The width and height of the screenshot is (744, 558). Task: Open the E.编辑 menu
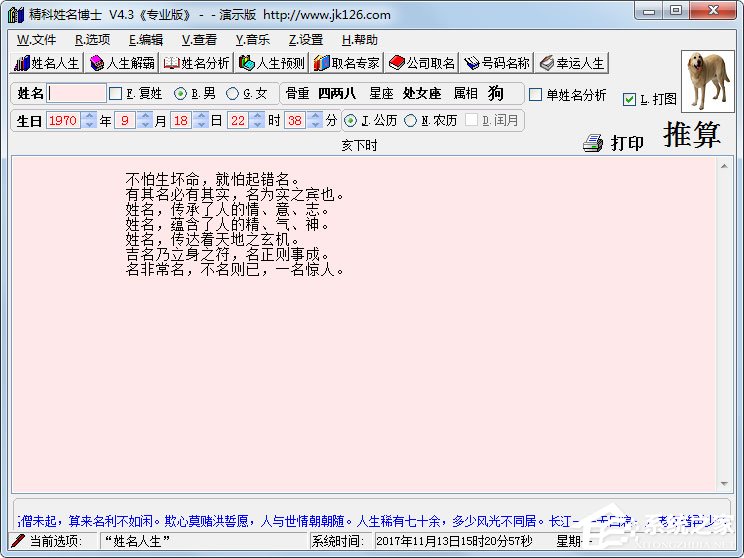(146, 40)
